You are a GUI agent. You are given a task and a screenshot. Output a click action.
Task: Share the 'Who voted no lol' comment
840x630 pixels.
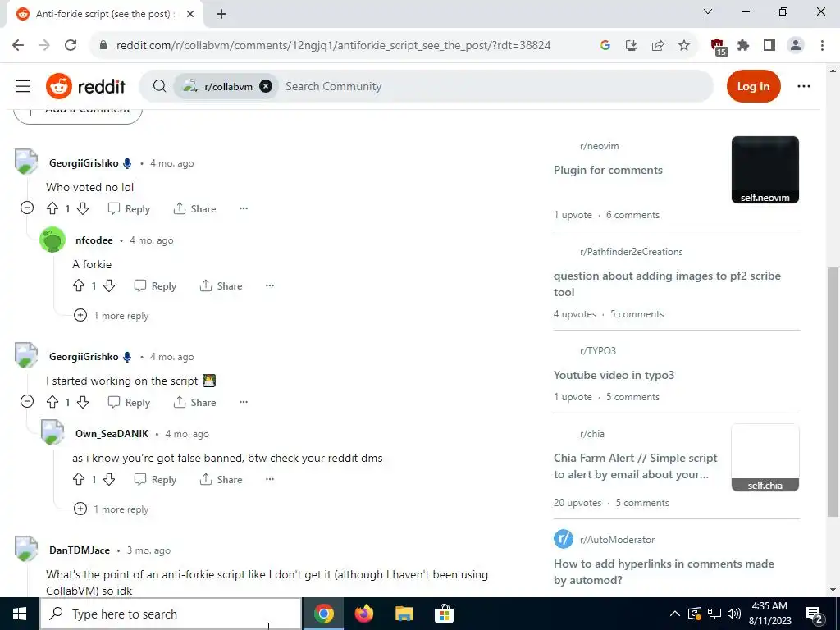(195, 209)
